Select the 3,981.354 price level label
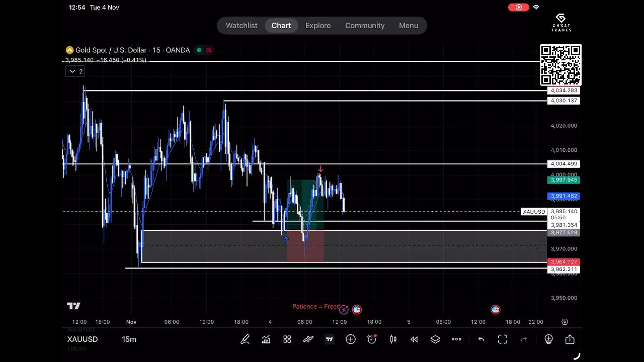Viewport: 644px width, 362px height. coord(563,225)
